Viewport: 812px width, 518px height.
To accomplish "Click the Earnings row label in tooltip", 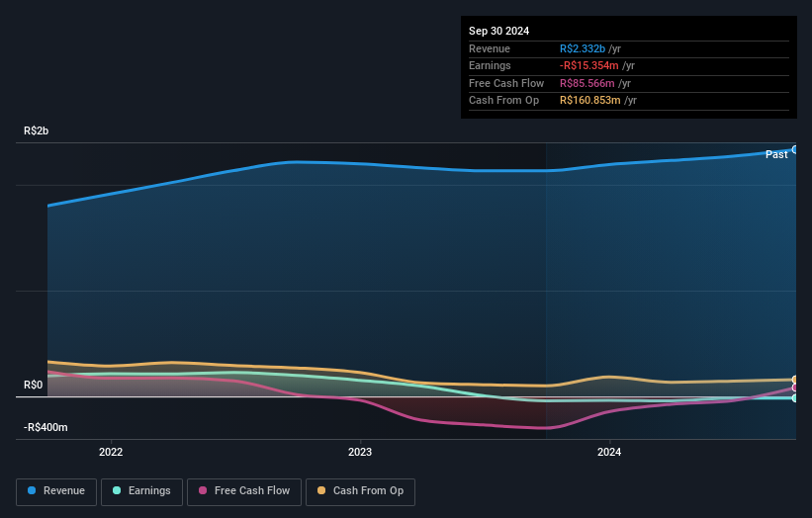I will tap(490, 65).
